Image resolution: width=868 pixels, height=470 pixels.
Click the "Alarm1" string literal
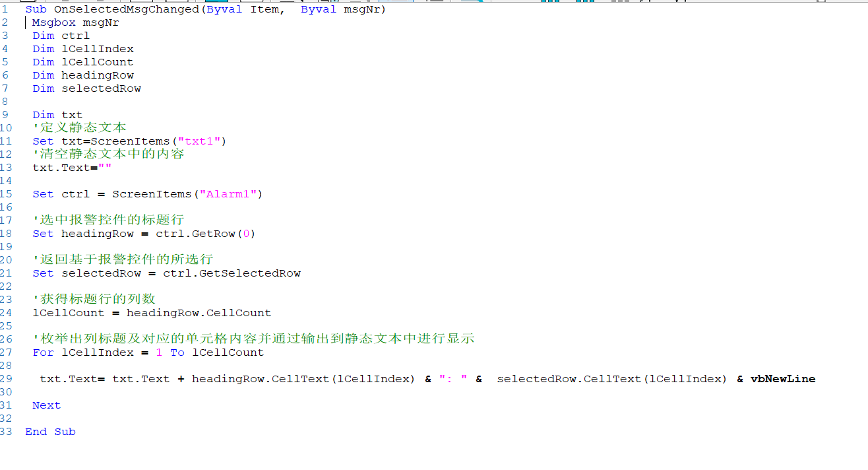228,194
